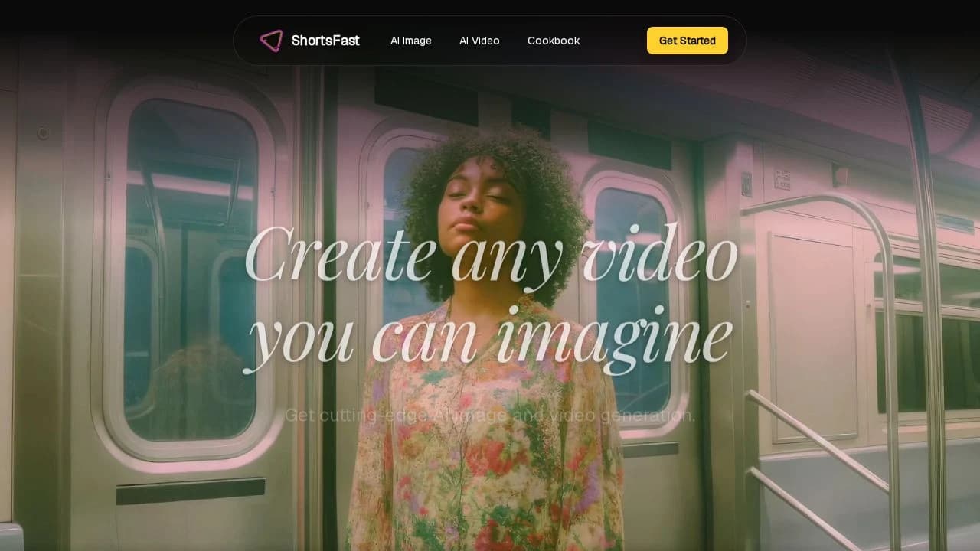Select AI Image in the navigation bar
980x551 pixels.
click(410, 41)
